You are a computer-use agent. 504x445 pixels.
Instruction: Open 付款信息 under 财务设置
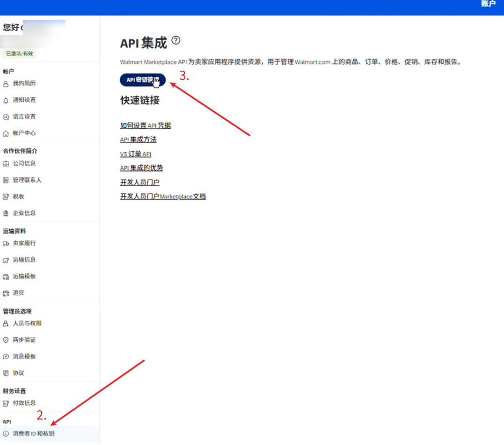point(24,403)
